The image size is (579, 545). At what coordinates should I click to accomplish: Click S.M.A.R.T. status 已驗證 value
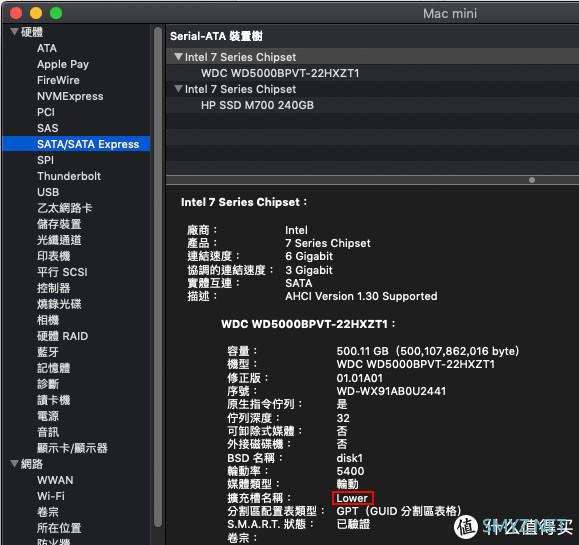tap(353, 524)
